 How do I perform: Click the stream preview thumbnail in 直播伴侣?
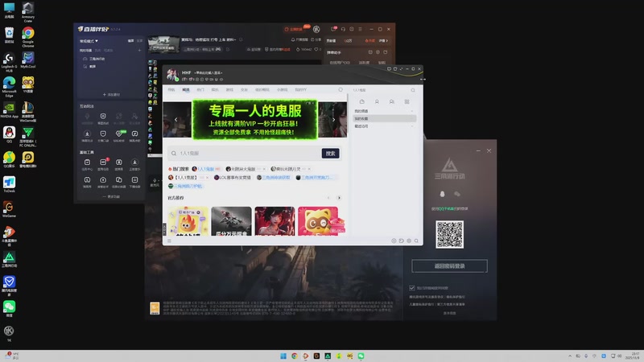click(x=163, y=44)
